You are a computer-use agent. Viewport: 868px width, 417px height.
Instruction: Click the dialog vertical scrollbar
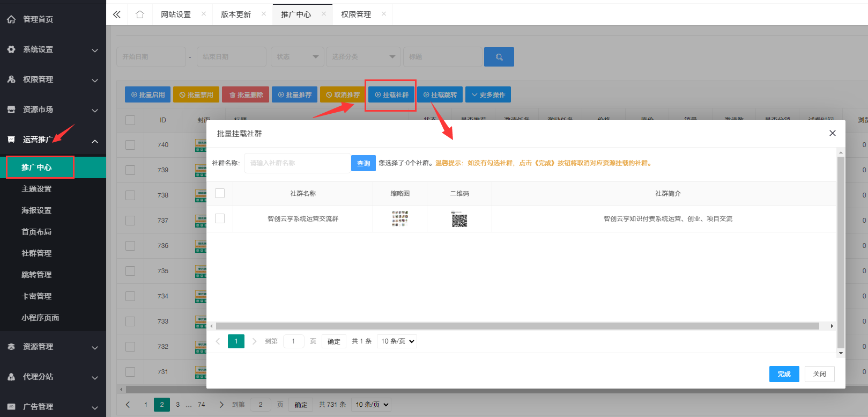pos(841,252)
